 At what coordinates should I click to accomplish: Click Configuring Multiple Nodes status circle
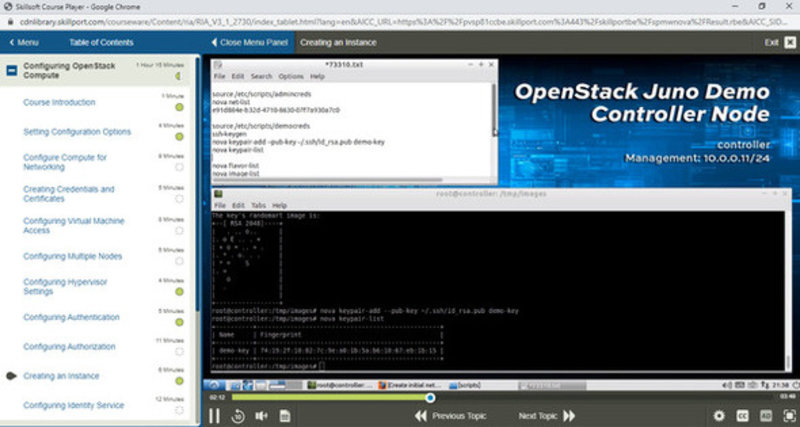(x=179, y=261)
